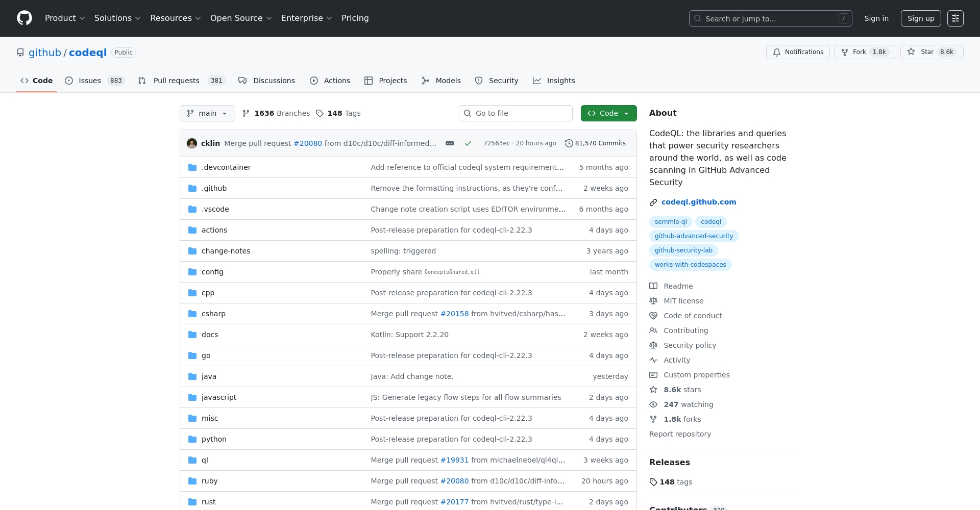
Task: Open the Discussions tab
Action: click(x=266, y=81)
